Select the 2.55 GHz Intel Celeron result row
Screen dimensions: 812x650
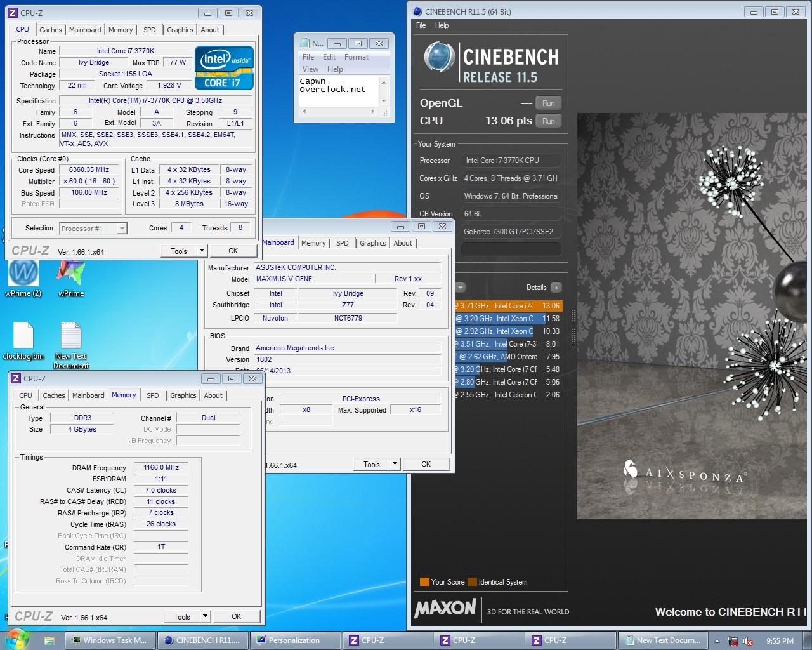coord(508,395)
